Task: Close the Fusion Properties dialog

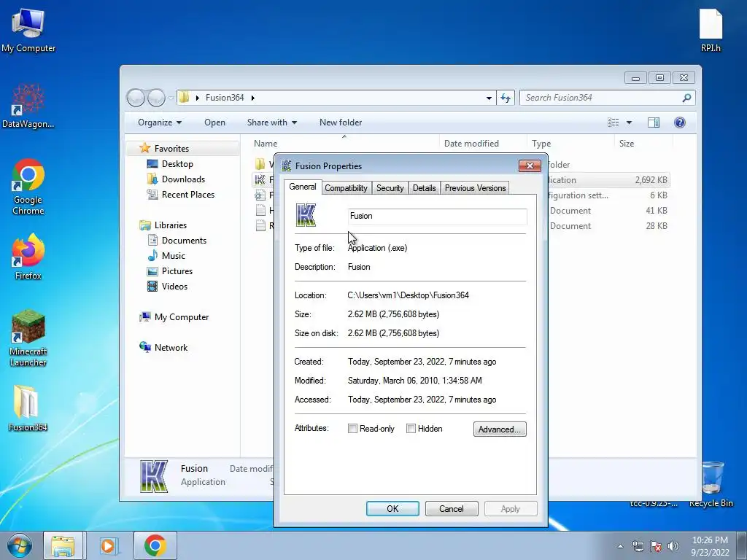Action: click(x=530, y=166)
